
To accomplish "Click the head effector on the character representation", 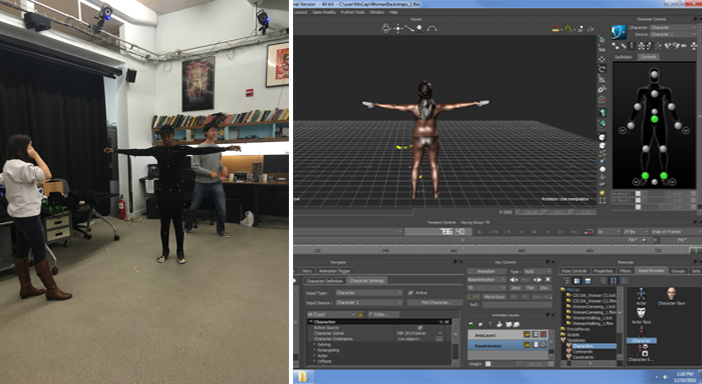I will coord(655,74).
